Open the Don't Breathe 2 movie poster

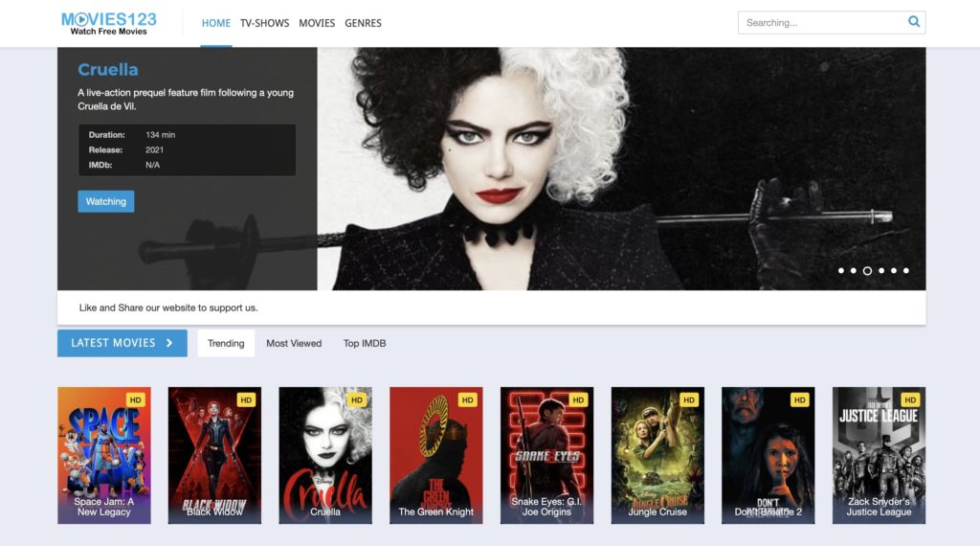[x=768, y=455]
